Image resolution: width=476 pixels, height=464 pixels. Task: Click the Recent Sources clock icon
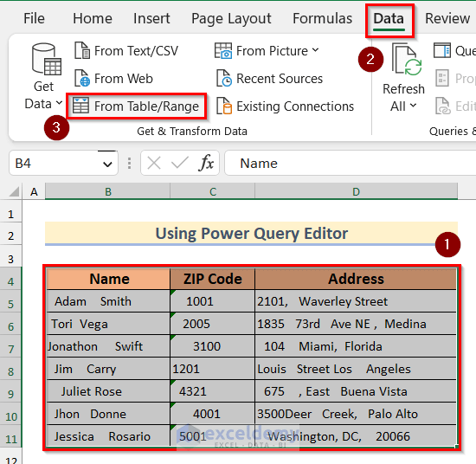pos(224,78)
